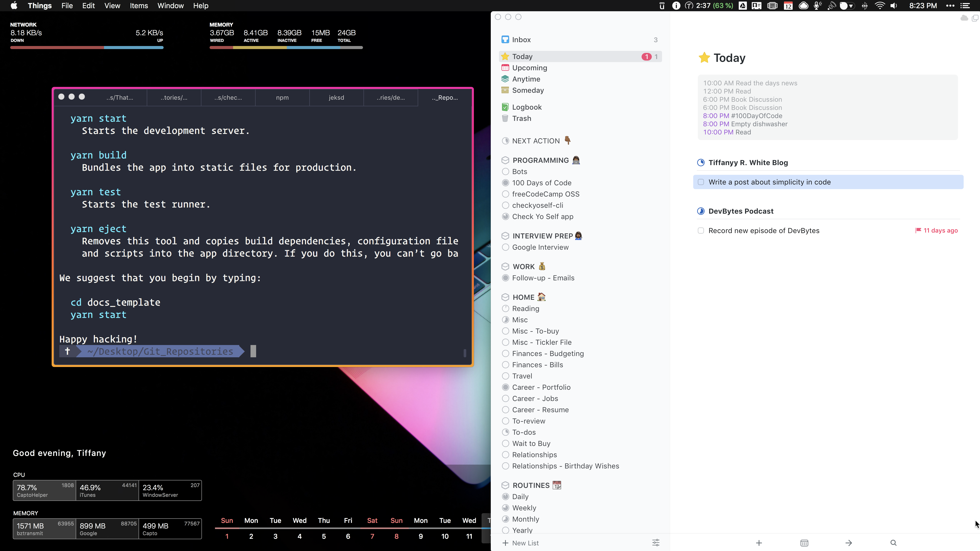Viewport: 980px width, 551px height.
Task: Click New List button
Action: pos(520,543)
